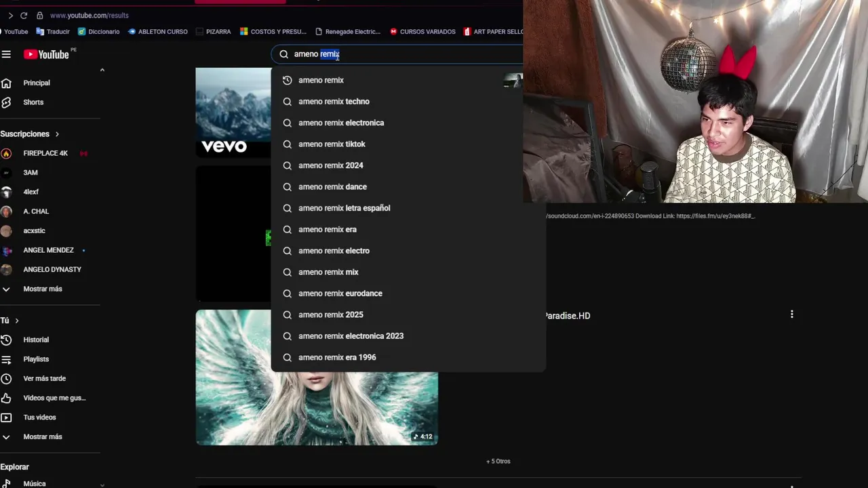Viewport: 868px width, 488px height.
Task: Select suggestion "ameno remix era"
Action: coord(408,230)
